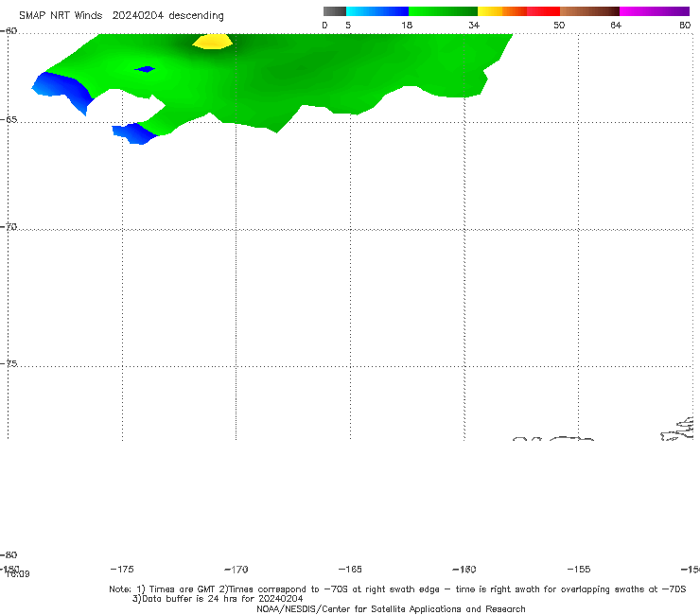This screenshot has height=615, width=700.
Task: Pick the gray segment of the color bar
Action: coord(334,11)
